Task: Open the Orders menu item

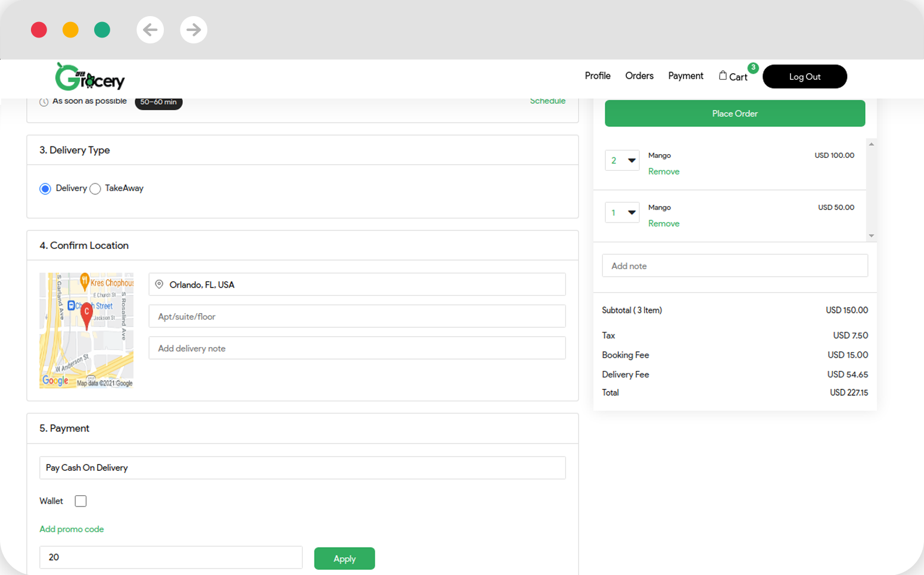Action: click(639, 76)
